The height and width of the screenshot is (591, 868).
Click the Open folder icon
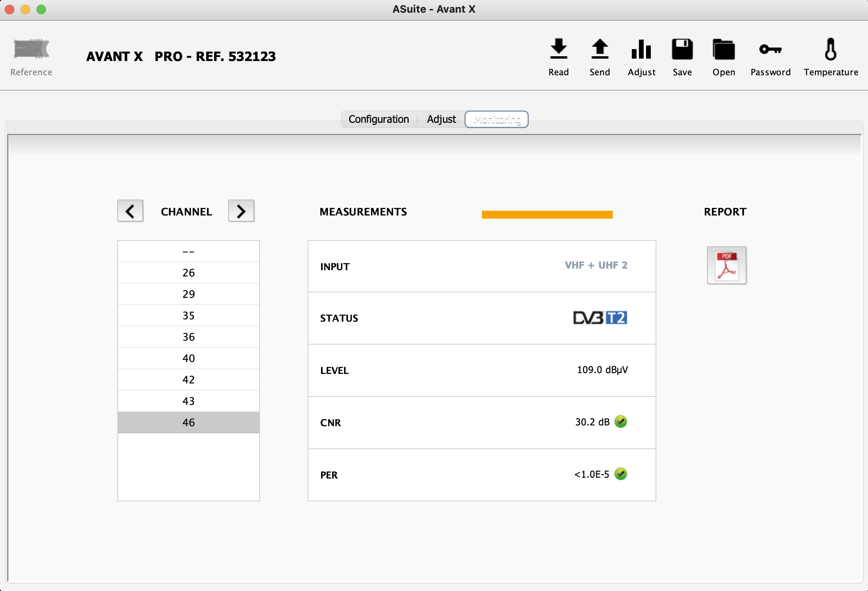pos(723,50)
